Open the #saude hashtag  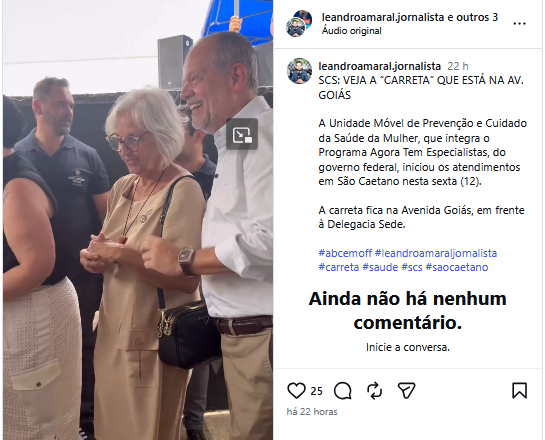[380, 267]
